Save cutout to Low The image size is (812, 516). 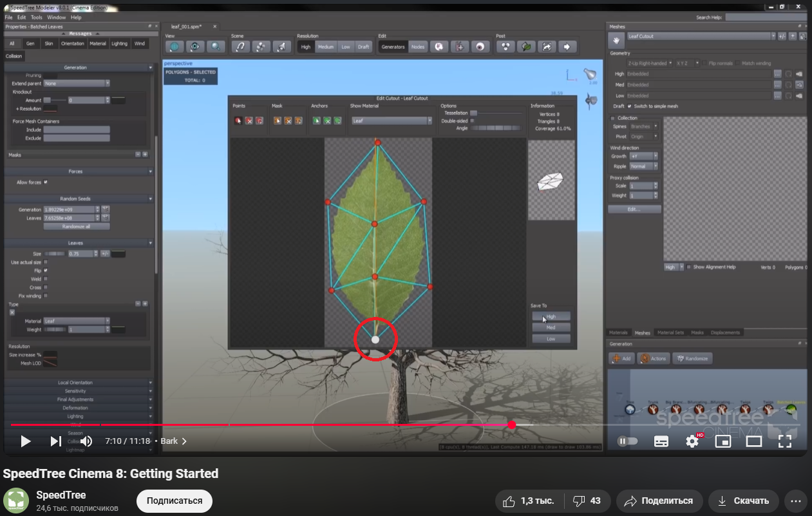click(551, 338)
